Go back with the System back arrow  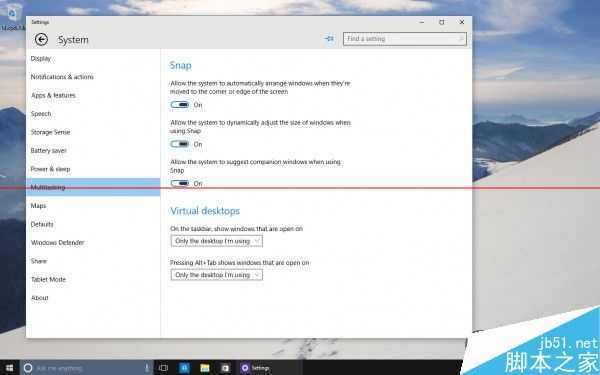pos(41,39)
